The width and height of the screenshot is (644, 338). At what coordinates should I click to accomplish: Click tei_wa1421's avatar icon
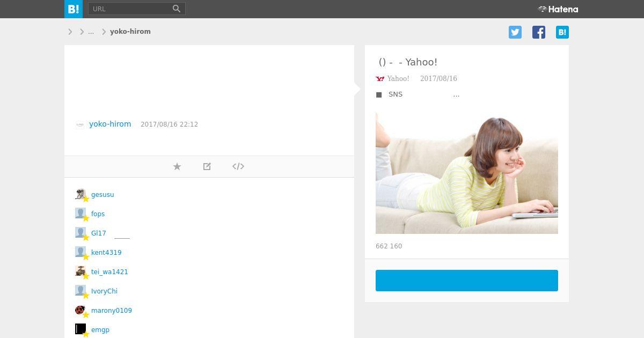point(80,271)
